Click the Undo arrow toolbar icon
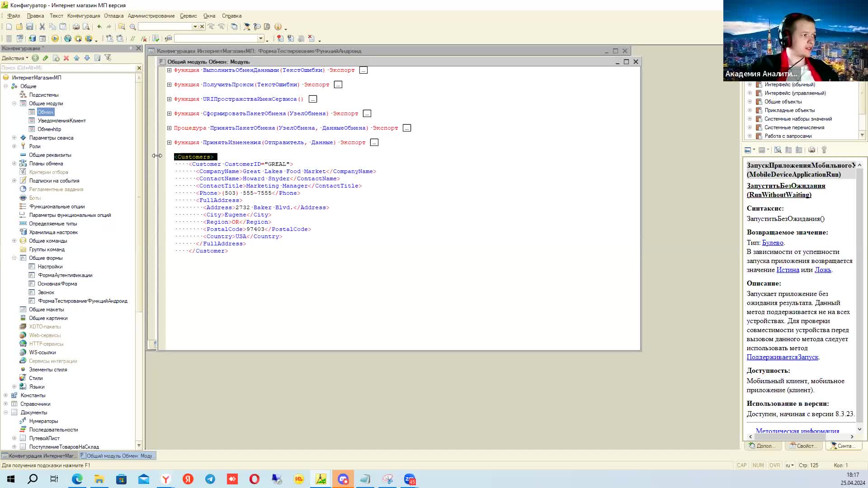 coord(99,27)
